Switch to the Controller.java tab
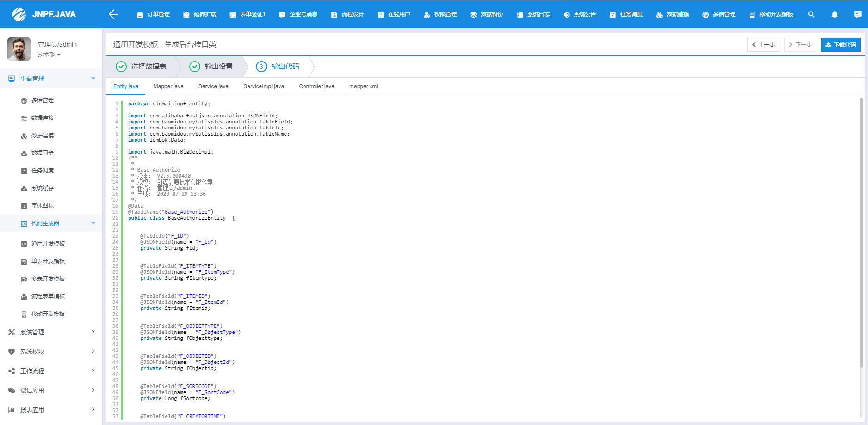This screenshot has width=868, height=425. (316, 86)
